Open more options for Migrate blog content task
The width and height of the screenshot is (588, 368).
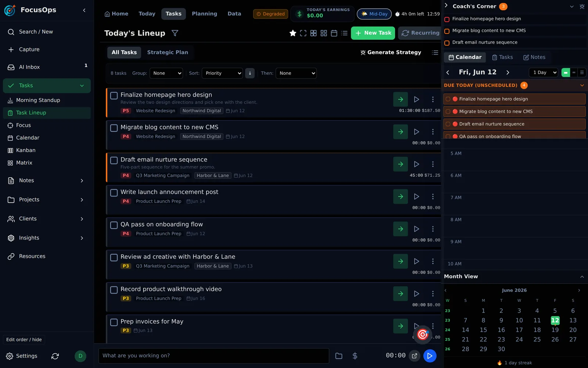click(x=433, y=132)
